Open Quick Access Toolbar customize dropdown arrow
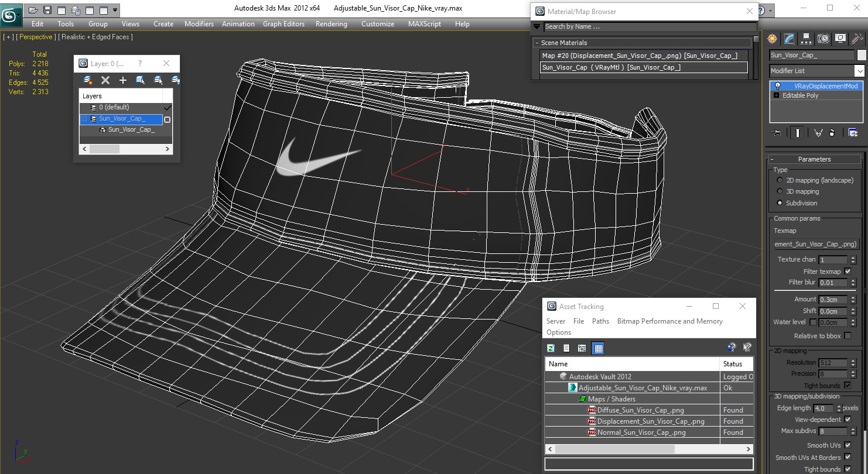Image resolution: width=868 pixels, height=474 pixels. [x=115, y=10]
